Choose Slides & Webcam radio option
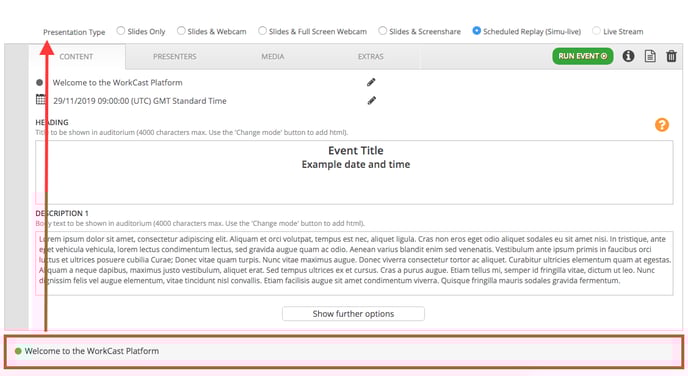Viewport: 688px width, 376px height. 181,31
